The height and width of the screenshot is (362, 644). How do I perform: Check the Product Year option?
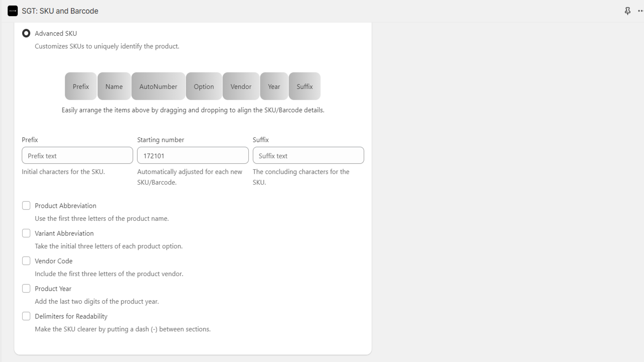pos(26,288)
